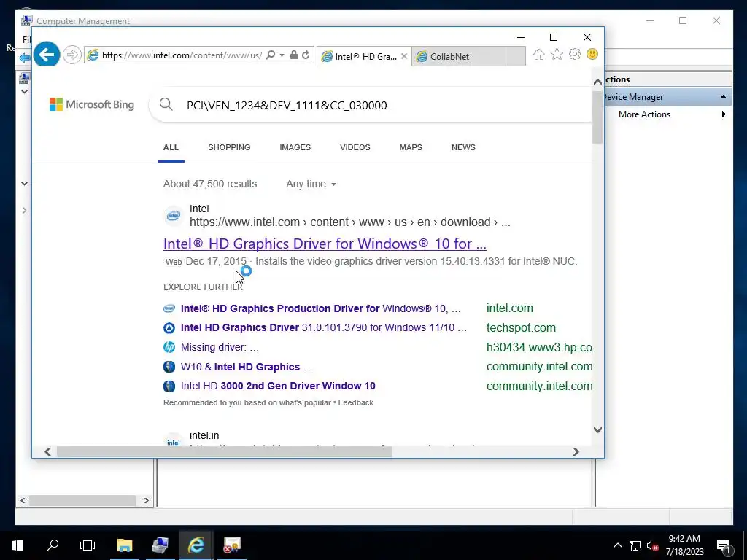
Task: Open the Windows Start menu
Action: (x=18, y=545)
